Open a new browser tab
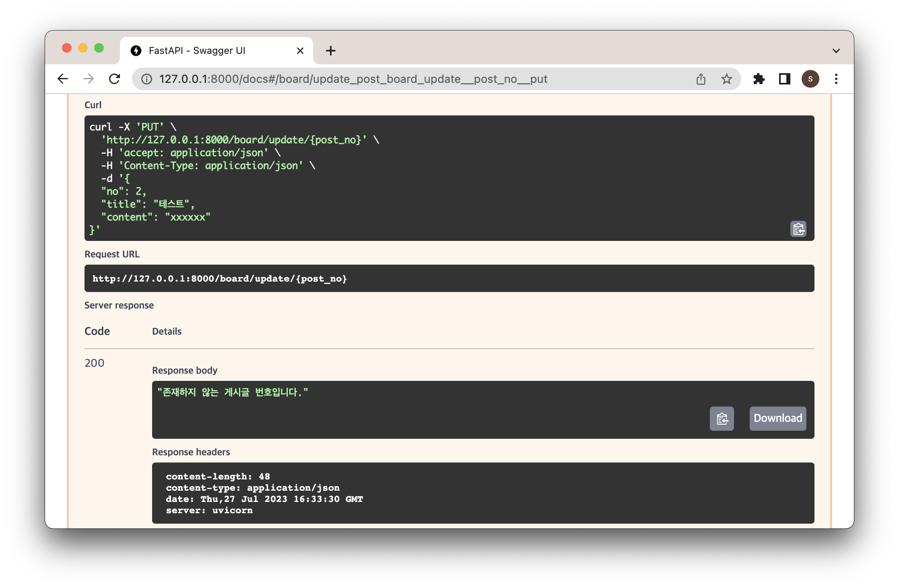The width and height of the screenshot is (899, 588). click(331, 51)
